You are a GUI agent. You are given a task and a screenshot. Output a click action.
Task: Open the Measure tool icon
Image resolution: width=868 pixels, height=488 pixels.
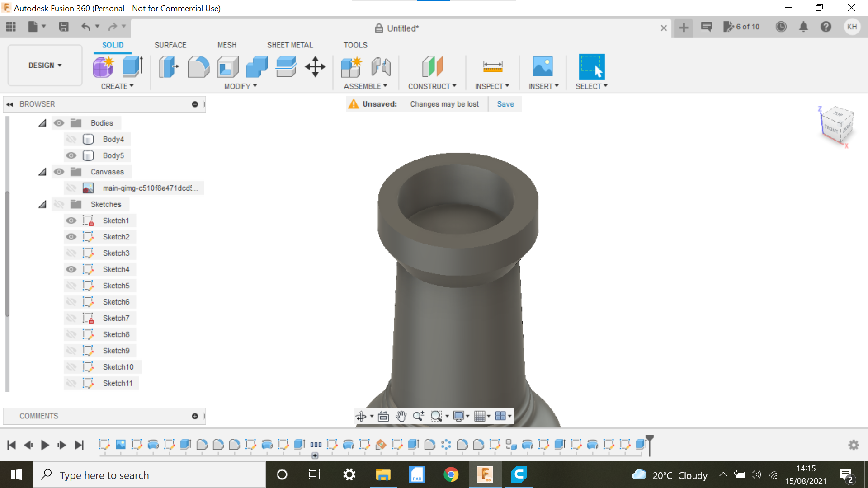(493, 67)
